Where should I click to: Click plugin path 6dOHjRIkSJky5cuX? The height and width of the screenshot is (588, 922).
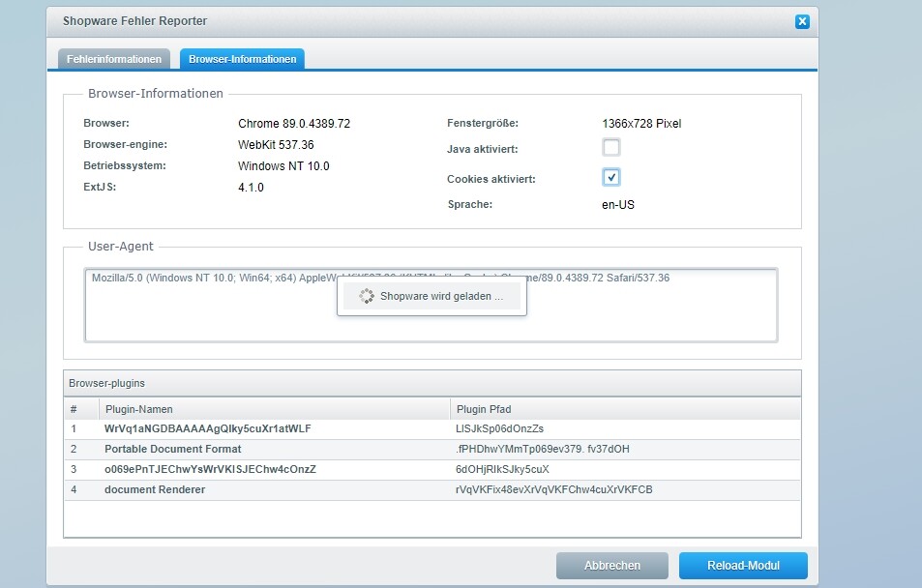pos(502,469)
